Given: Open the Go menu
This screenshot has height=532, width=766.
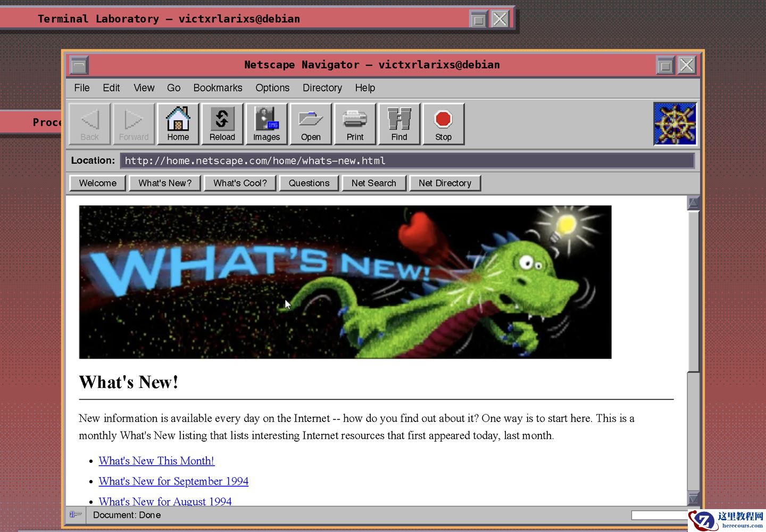Looking at the screenshot, I should (174, 88).
